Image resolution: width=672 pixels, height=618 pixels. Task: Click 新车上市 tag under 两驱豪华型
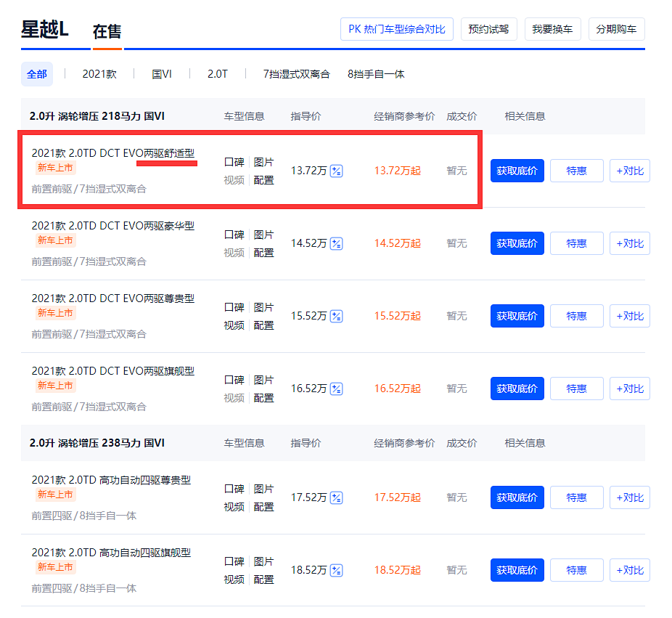[55, 240]
